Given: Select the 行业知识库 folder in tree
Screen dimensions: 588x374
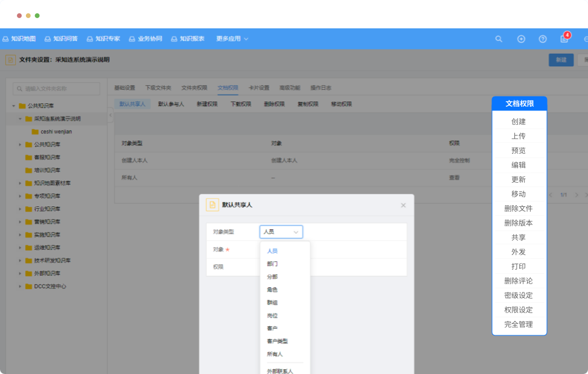Looking at the screenshot, I should pyautogui.click(x=46, y=209).
